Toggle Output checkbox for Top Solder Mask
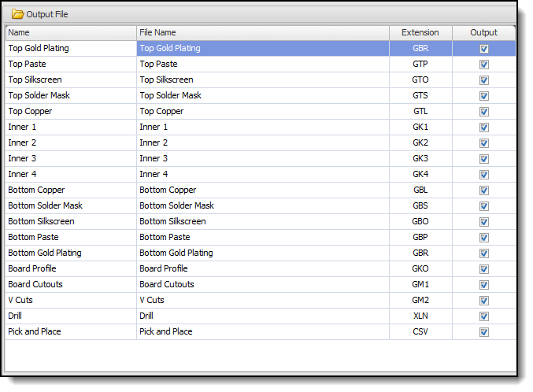This screenshot has height=392, width=533. pyautogui.click(x=483, y=96)
